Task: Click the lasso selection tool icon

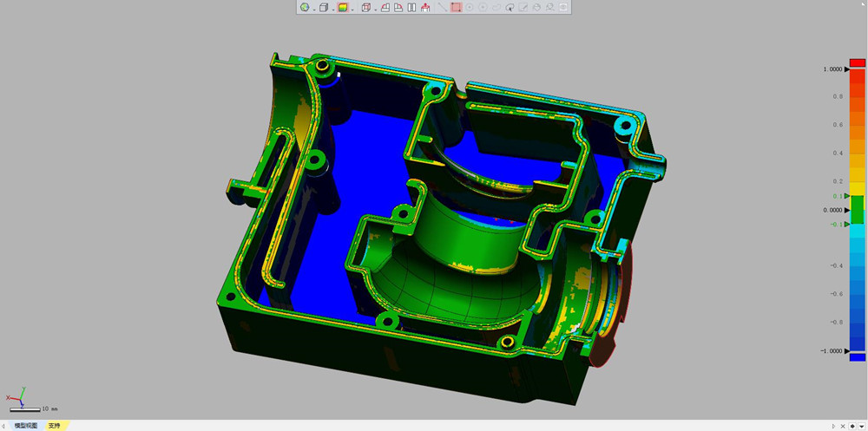Action: (510, 8)
